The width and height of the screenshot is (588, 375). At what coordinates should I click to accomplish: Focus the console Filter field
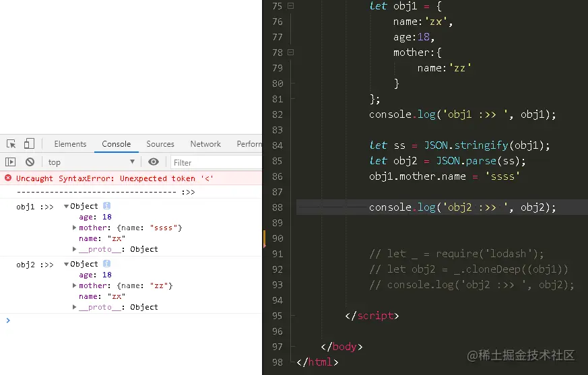point(216,162)
